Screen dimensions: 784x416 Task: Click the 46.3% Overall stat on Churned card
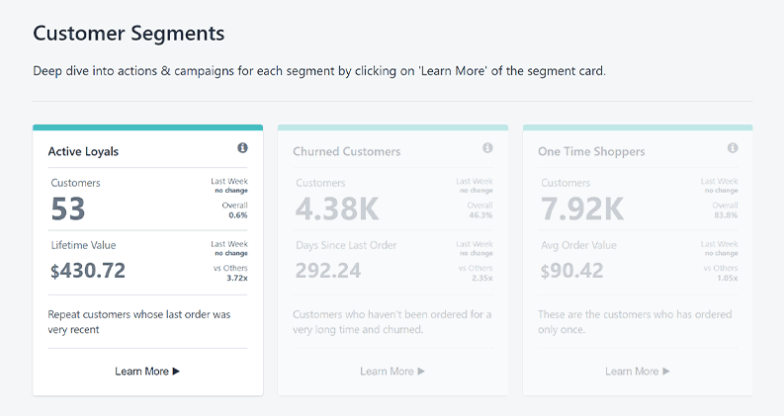tap(481, 215)
